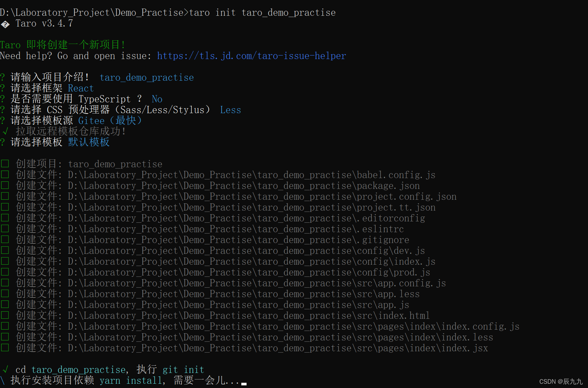
Task: Click the project.config.json file path line
Action: (x=236, y=197)
